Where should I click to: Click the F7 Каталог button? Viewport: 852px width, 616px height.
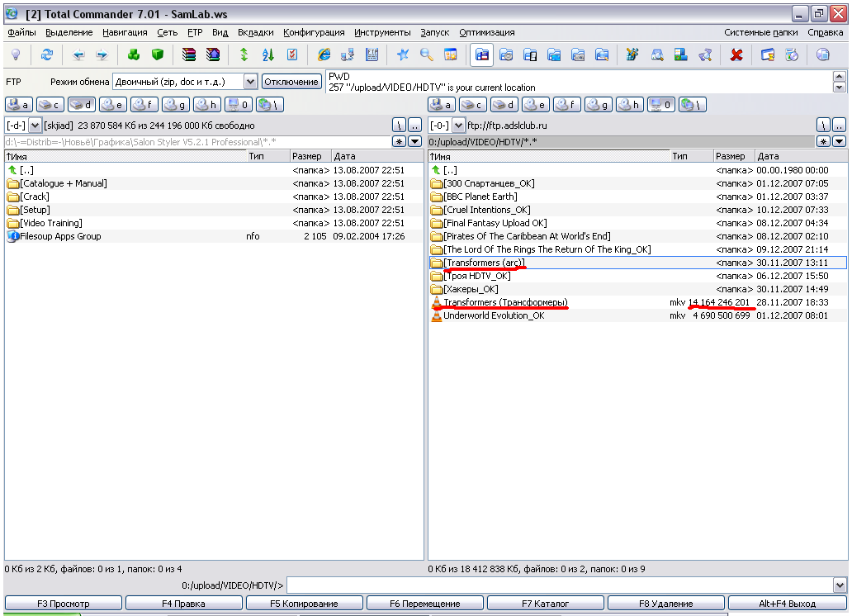[545, 604]
